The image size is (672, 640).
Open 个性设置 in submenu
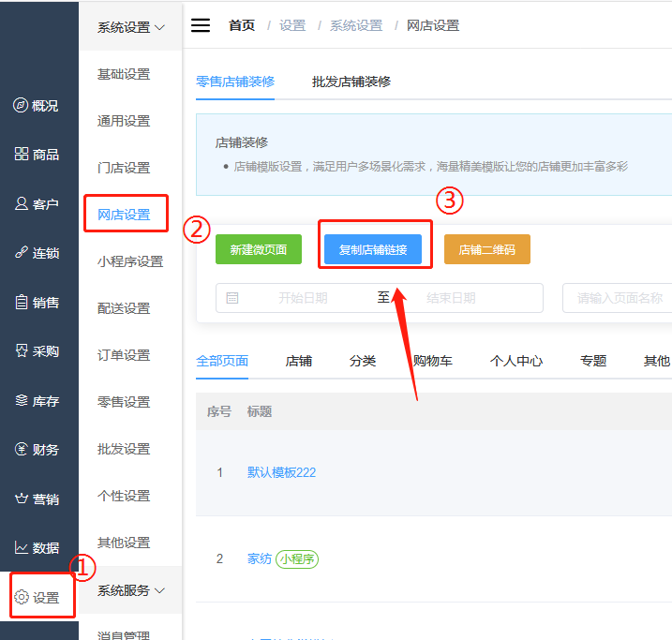pos(124,496)
